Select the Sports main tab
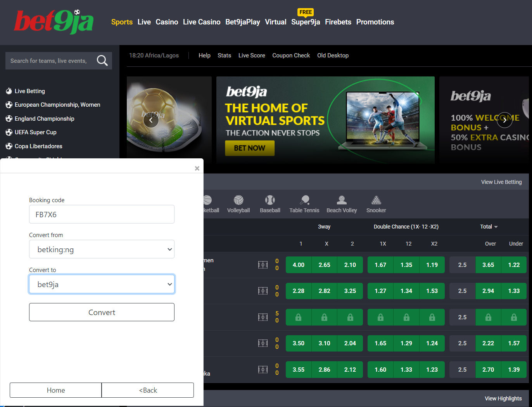The height and width of the screenshot is (407, 532). tap(122, 22)
